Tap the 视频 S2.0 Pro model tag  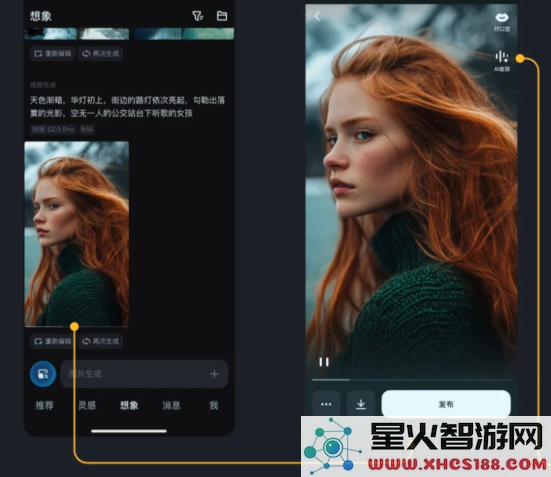pos(53,129)
